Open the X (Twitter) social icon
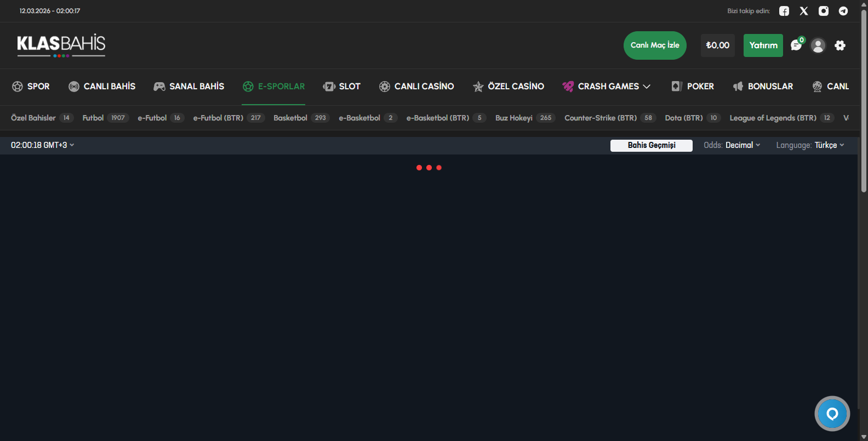The height and width of the screenshot is (441, 868). tap(804, 11)
